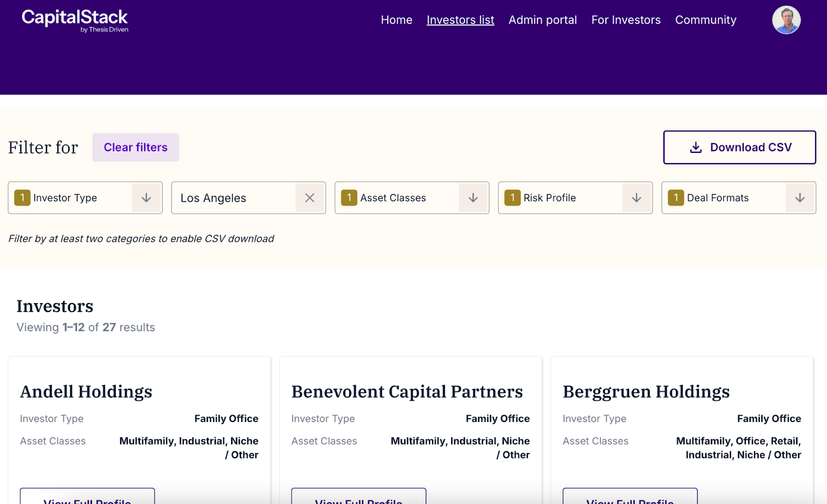Click the CapitalStack logo

coord(75,21)
